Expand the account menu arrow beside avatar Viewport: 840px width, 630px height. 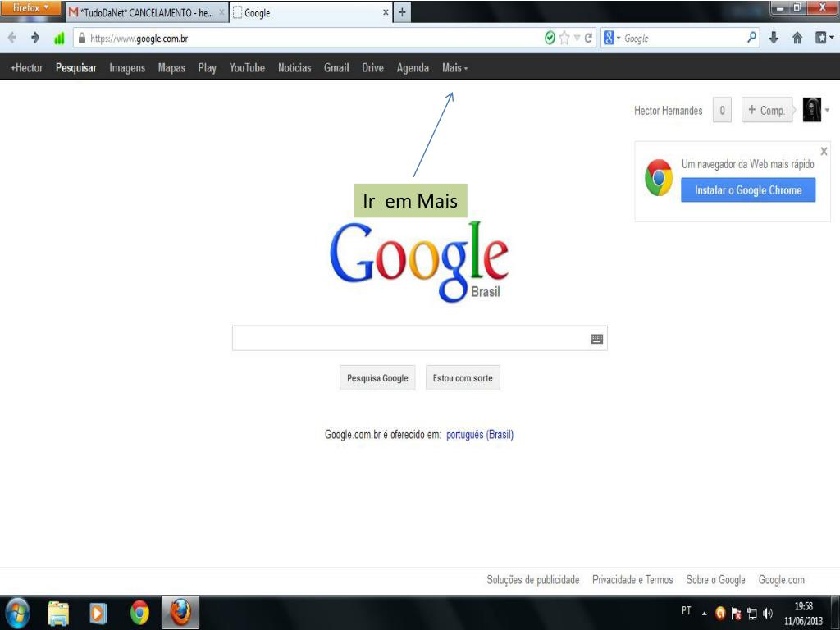[827, 110]
